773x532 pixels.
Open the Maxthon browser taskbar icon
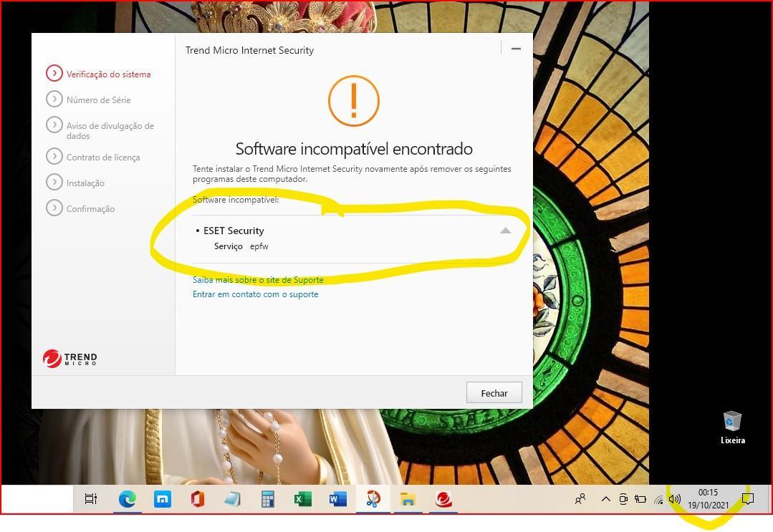(x=162, y=499)
